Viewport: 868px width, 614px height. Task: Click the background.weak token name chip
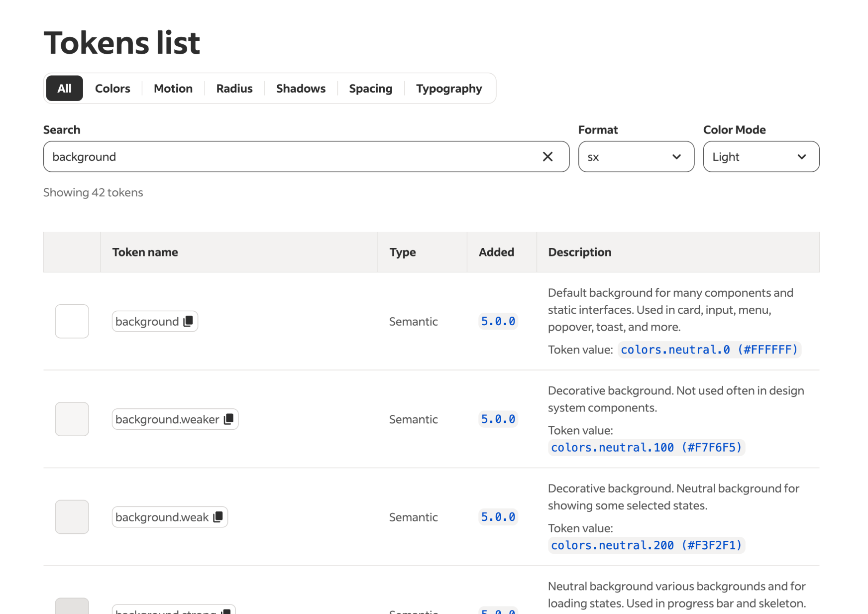click(170, 517)
